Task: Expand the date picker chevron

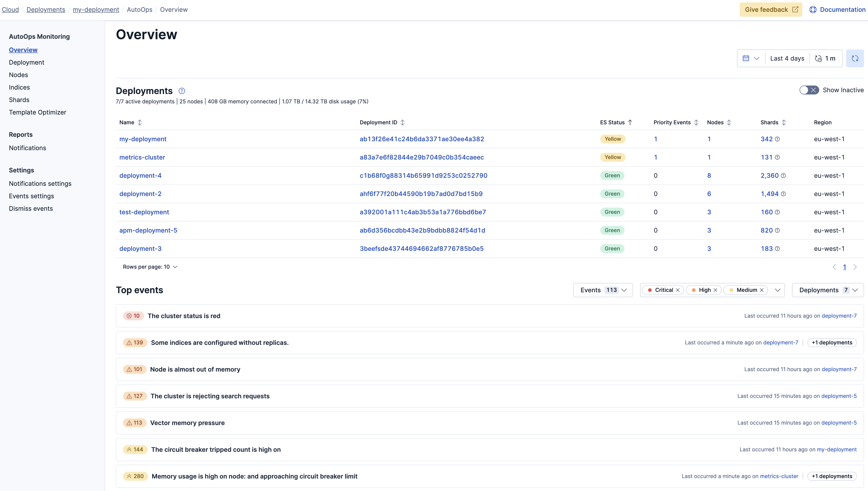Action: 756,58
